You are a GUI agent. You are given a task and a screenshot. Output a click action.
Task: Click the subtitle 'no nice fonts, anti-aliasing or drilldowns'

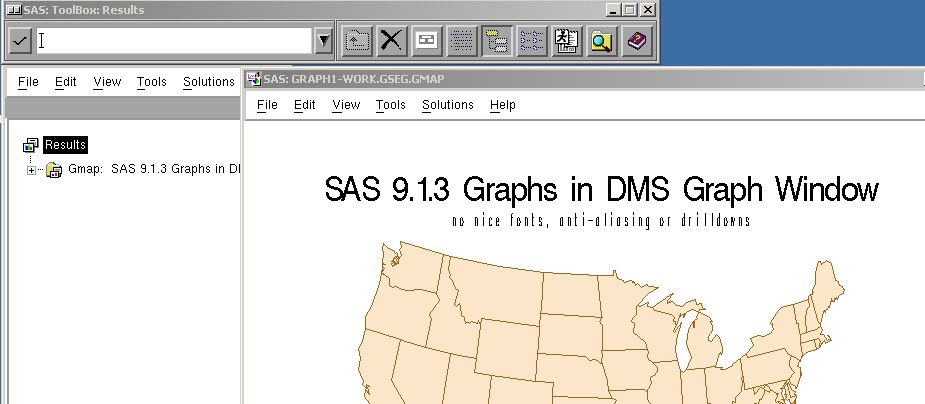point(601,221)
